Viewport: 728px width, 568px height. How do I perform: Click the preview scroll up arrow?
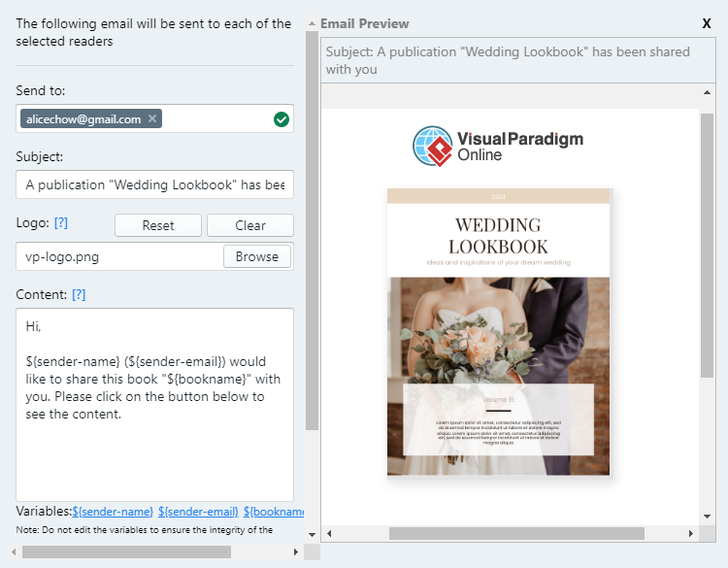[707, 92]
